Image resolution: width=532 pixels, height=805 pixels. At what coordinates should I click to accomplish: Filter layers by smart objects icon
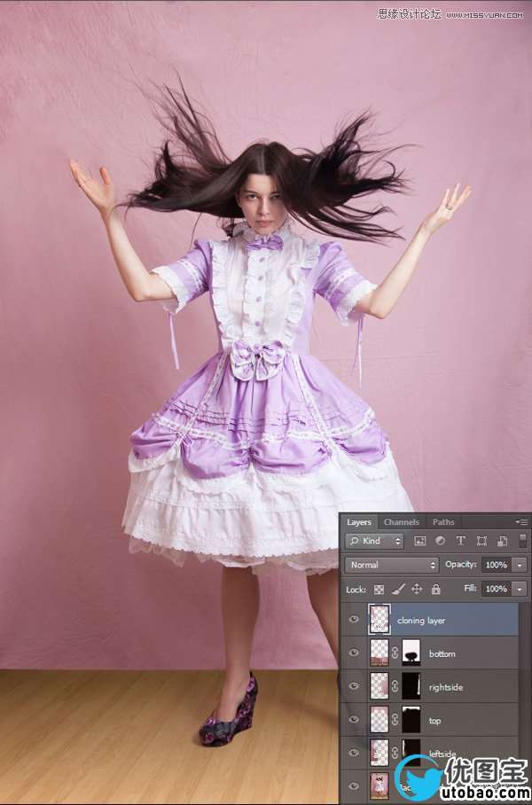click(502, 541)
